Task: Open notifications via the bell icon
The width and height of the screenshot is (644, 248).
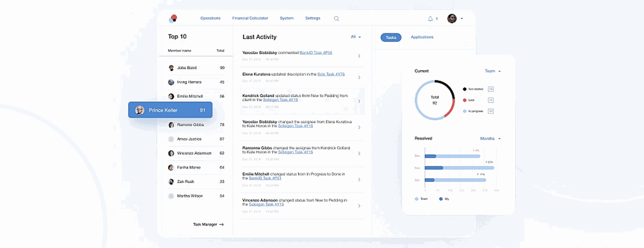Action: [x=430, y=18]
